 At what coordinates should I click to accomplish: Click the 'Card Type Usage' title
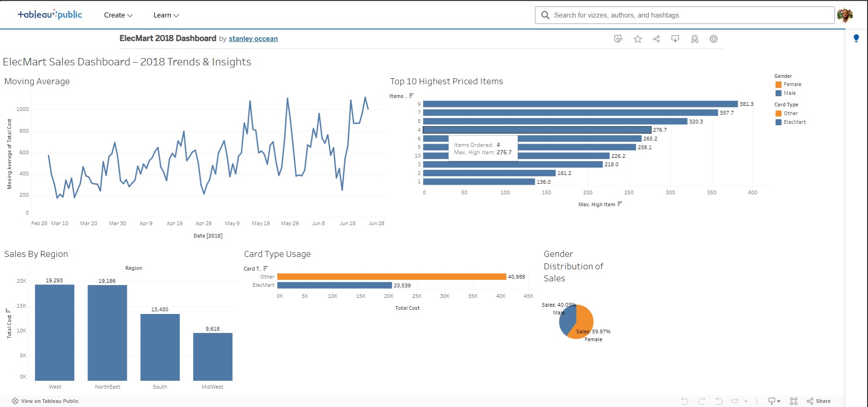(277, 254)
